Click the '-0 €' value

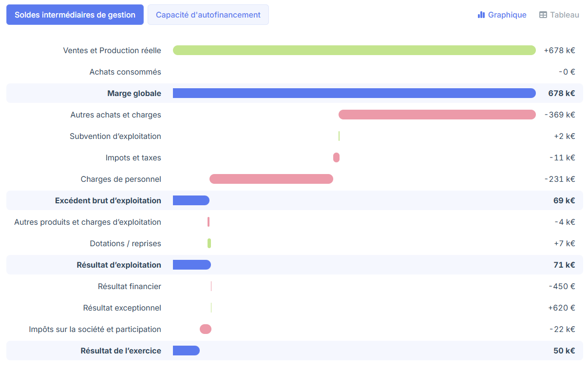coord(567,72)
